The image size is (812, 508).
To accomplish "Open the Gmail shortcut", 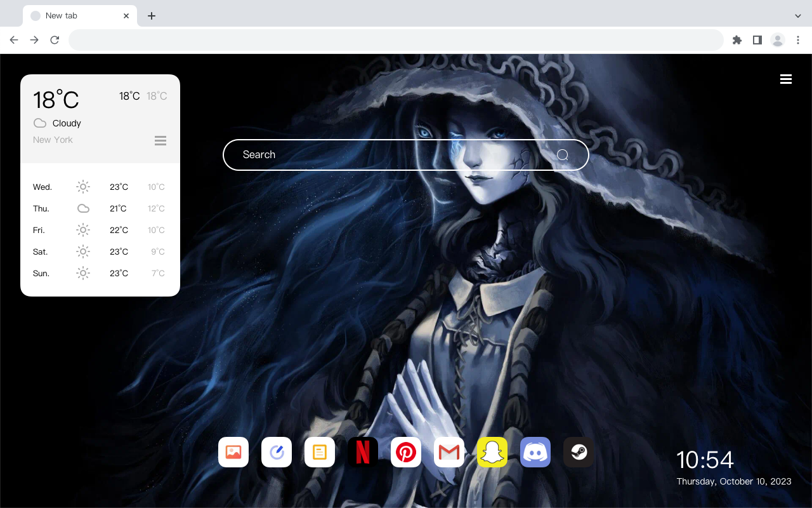I will (449, 452).
